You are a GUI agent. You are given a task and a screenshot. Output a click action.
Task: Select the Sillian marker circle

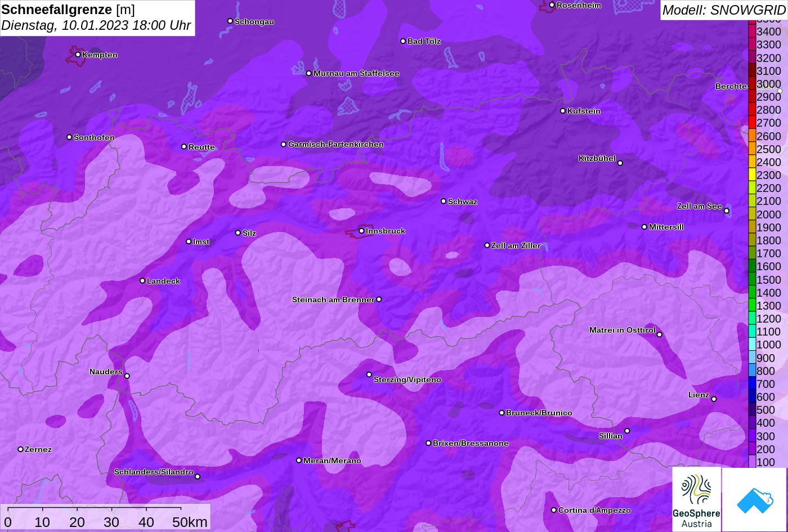pos(627,431)
